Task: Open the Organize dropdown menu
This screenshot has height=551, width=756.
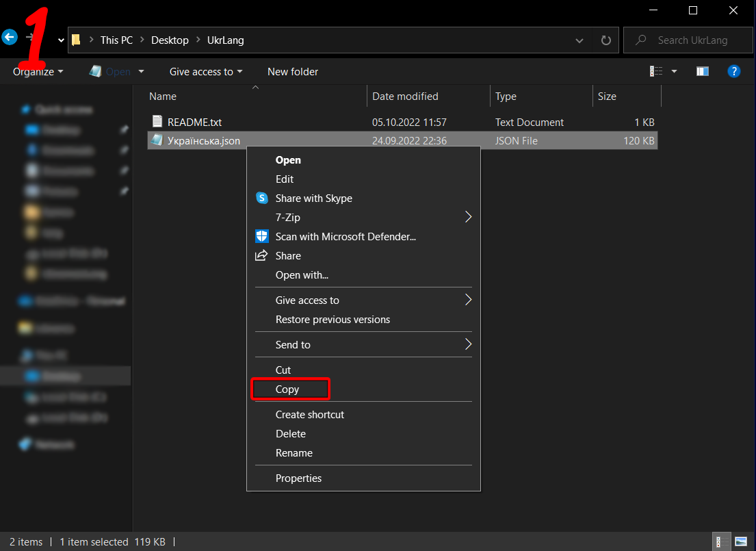Action: 38,72
